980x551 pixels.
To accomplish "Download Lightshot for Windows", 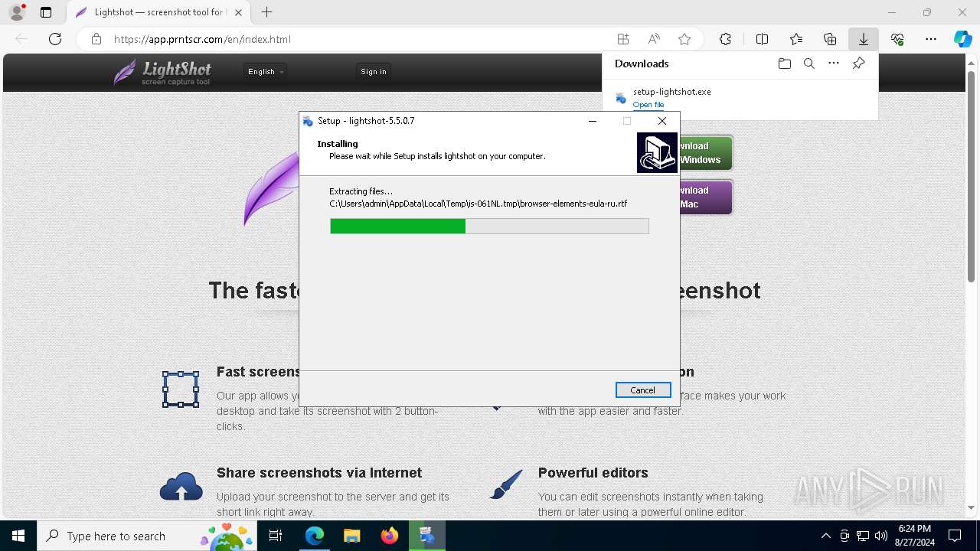I will [706, 153].
